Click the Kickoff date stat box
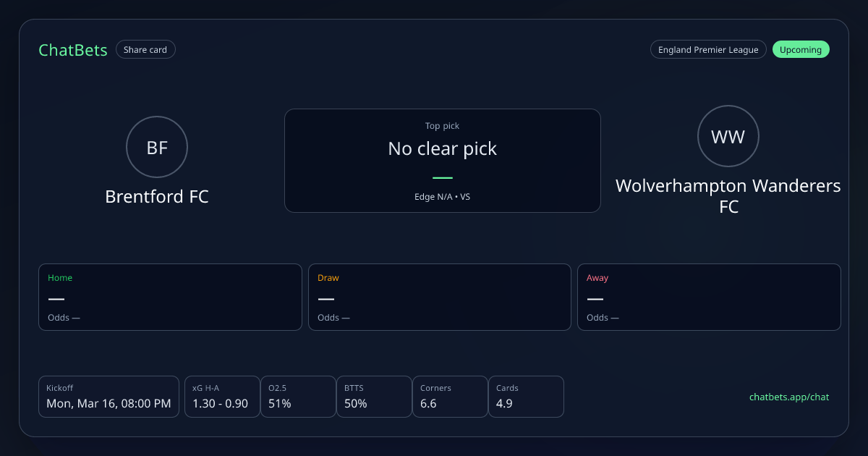Viewport: 868px width, 456px height. pos(109,397)
